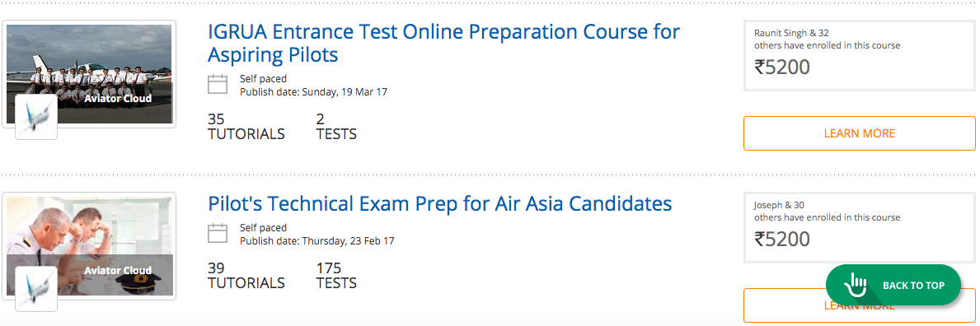Click the Joseph & 30 enrollment box
Viewport: 980px width, 326px height.
860,228
